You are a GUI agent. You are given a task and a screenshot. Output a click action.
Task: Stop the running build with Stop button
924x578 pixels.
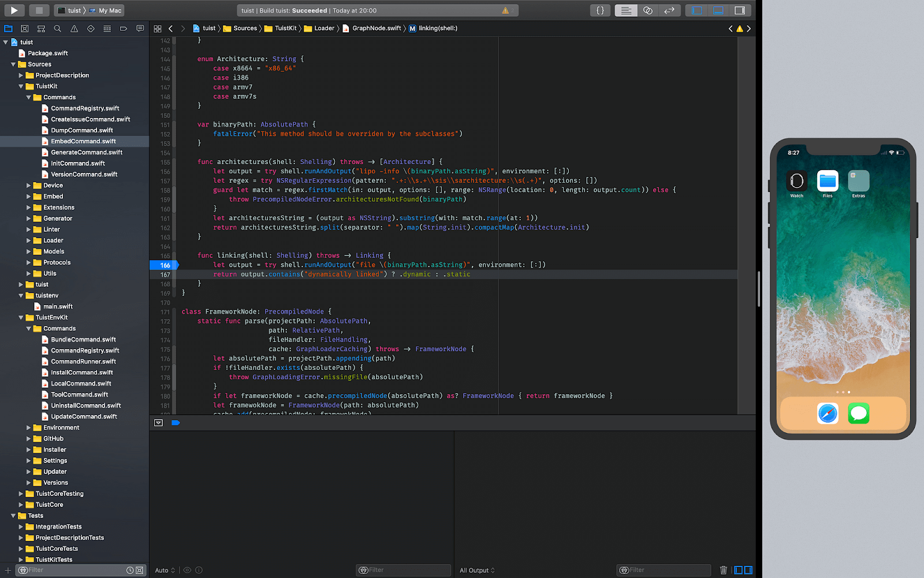coord(38,10)
